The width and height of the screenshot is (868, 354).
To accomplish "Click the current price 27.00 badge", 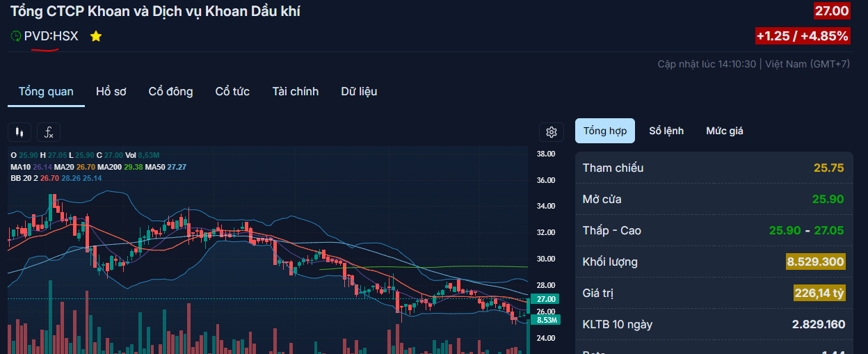I will coord(832,10).
